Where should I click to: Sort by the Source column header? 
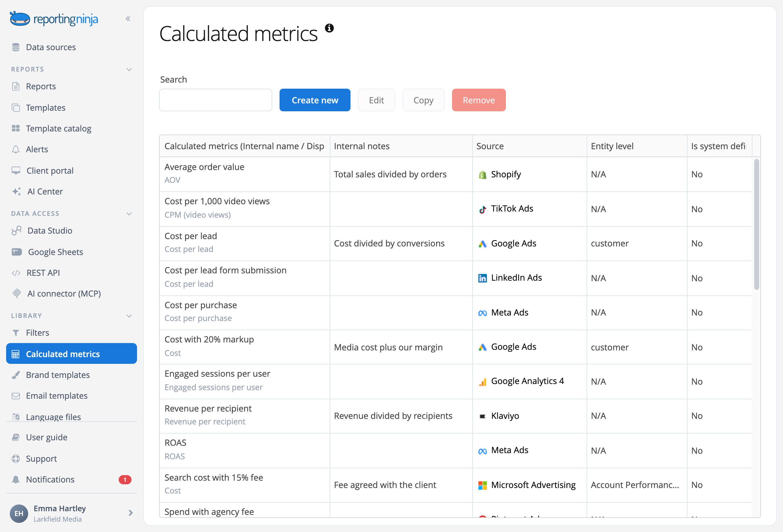(529, 146)
